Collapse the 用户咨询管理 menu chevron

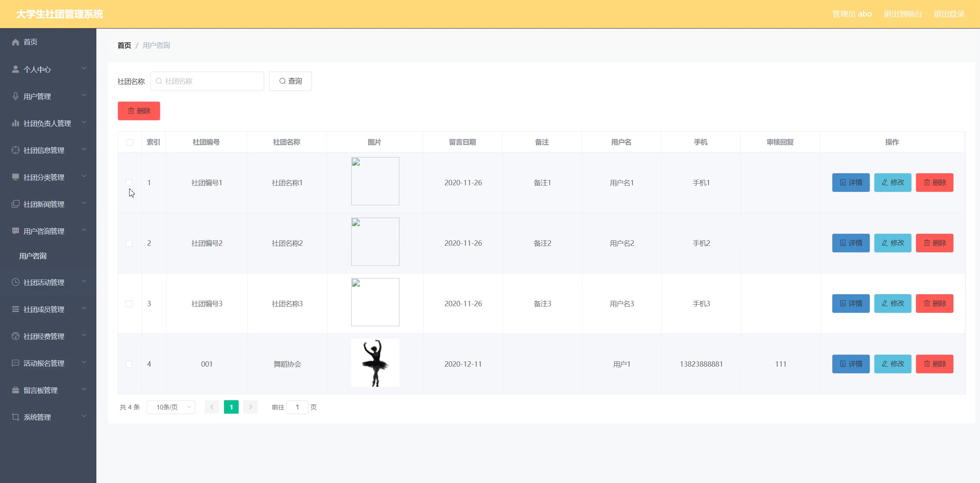[84, 230]
